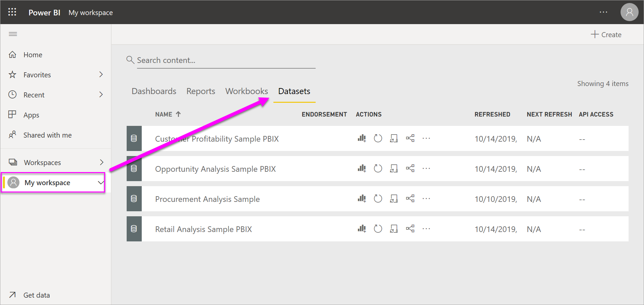Click the Search content field
The height and width of the screenshot is (305, 644).
pos(226,60)
